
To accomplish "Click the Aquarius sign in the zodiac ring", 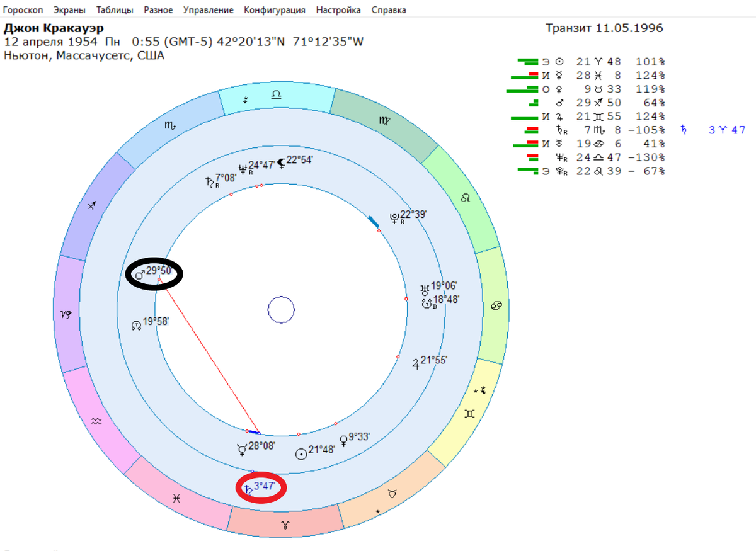I will (96, 421).
